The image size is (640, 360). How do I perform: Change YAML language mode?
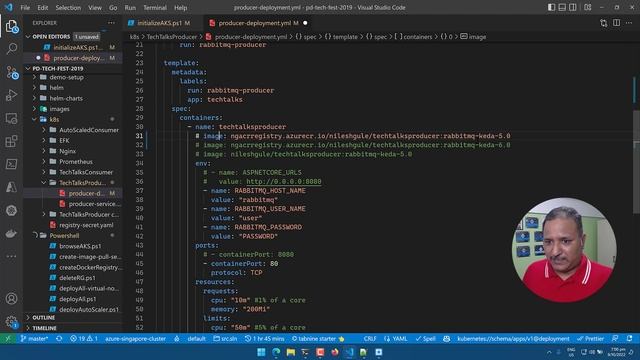pos(396,339)
